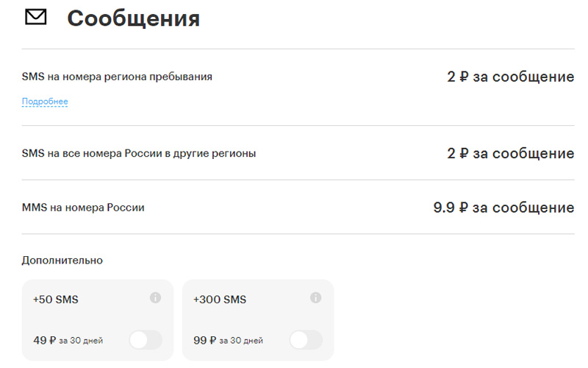The width and height of the screenshot is (588, 368).
Task: Open info icon on the +300 SMS card
Action: click(316, 298)
